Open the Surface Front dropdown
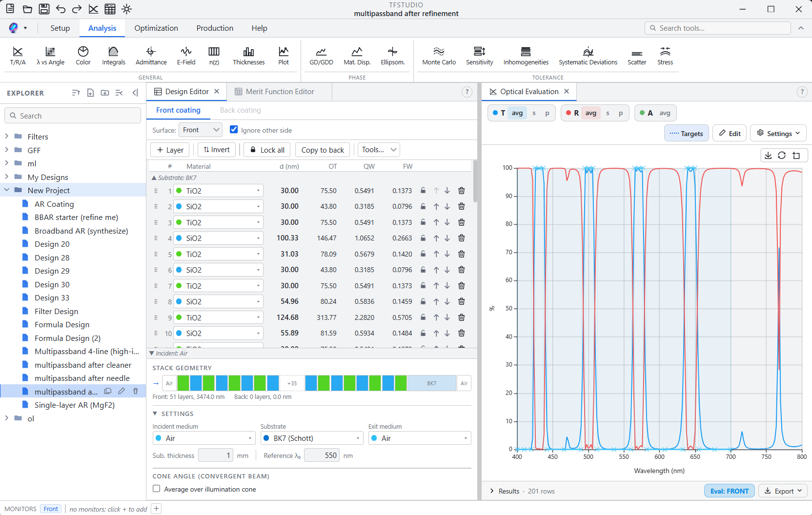Image resolution: width=812 pixels, height=515 pixels. click(201, 130)
